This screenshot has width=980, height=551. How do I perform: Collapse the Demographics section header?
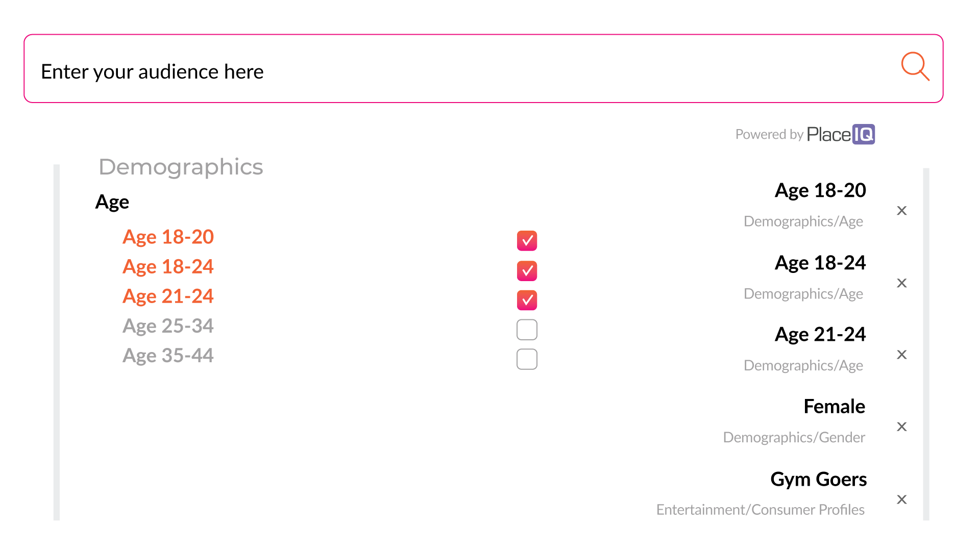[x=181, y=167]
